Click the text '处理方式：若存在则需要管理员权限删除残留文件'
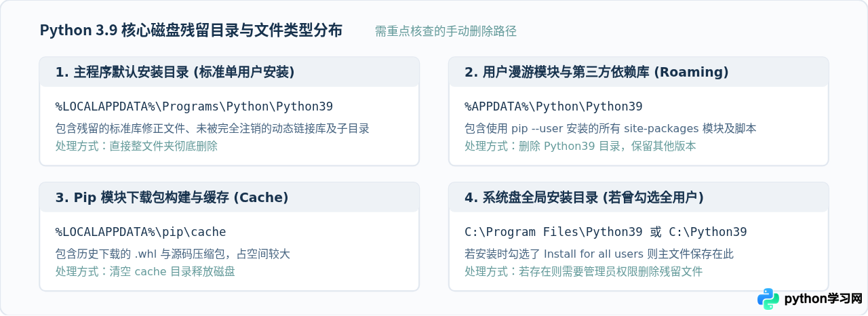Screen dimensions: 868x316 (x=583, y=271)
